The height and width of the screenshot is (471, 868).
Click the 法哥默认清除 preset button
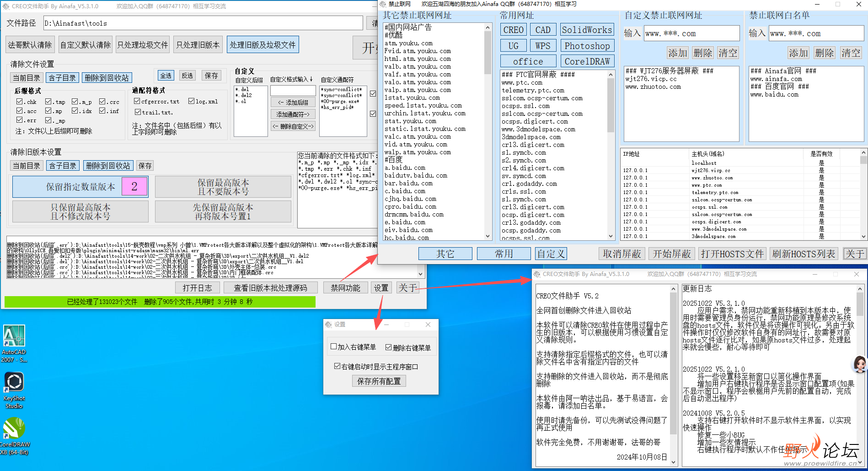point(30,45)
